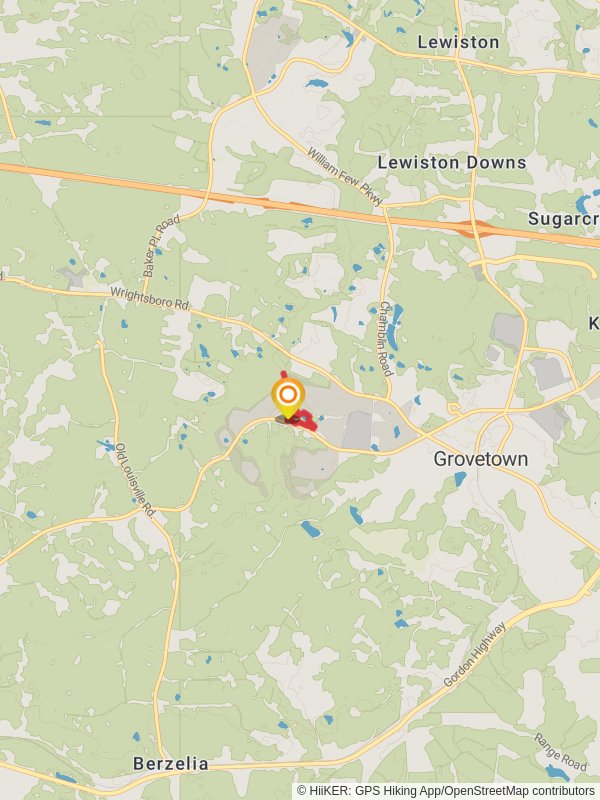Click the blue lake beside Chamblin Road

(x=394, y=326)
